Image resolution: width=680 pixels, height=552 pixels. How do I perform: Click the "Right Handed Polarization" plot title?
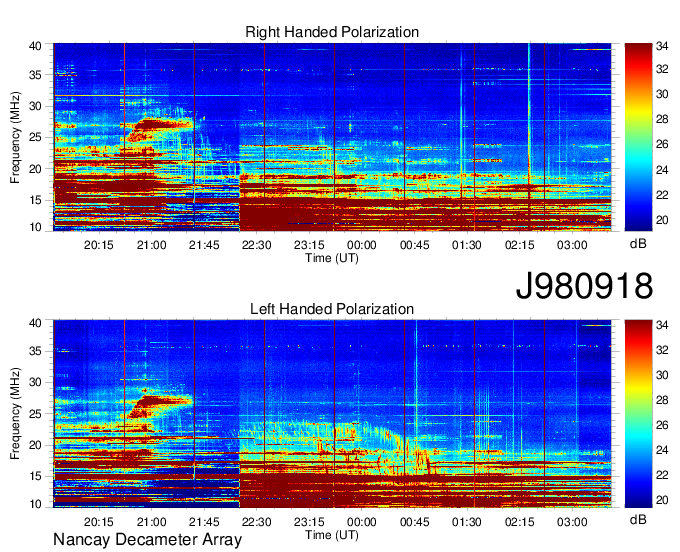click(332, 32)
